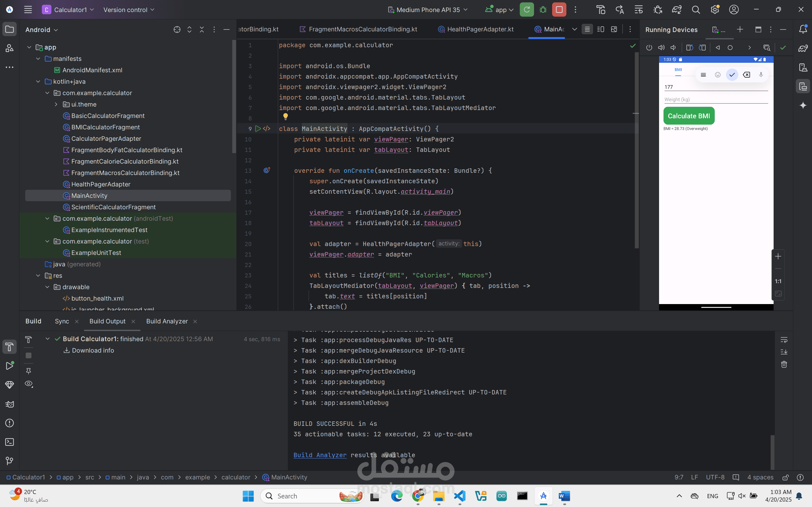Open the Medium Phone API 35 device dropdown
Image resolution: width=812 pixels, height=507 pixels.
click(428, 10)
